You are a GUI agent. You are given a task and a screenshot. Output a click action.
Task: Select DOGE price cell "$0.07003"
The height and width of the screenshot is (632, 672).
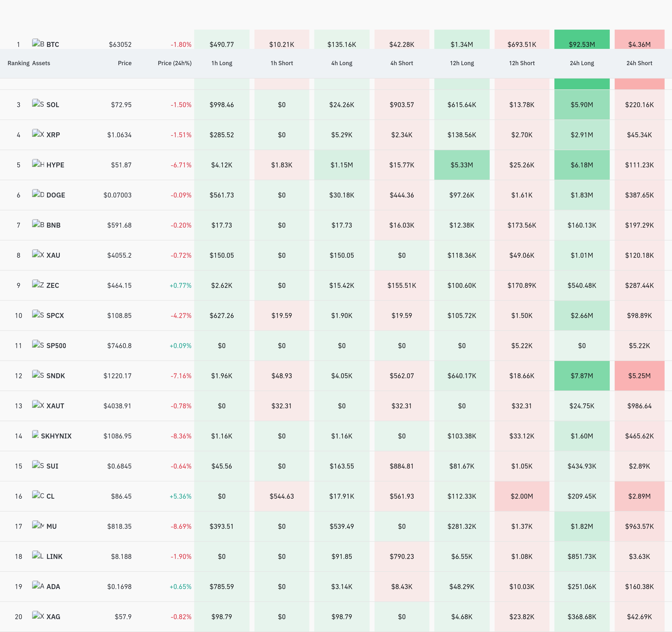[x=118, y=195]
